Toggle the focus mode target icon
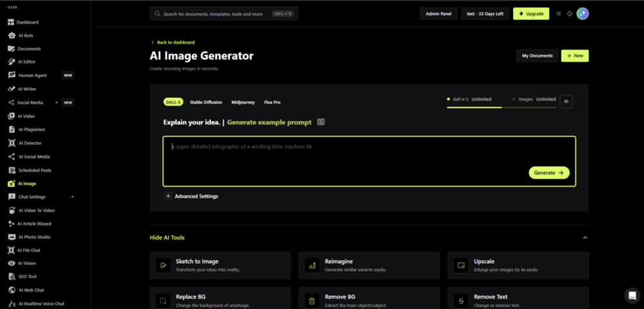 point(570,14)
